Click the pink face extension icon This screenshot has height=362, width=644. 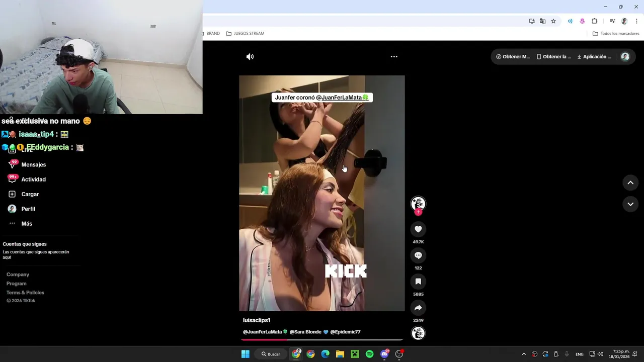[x=582, y=21]
